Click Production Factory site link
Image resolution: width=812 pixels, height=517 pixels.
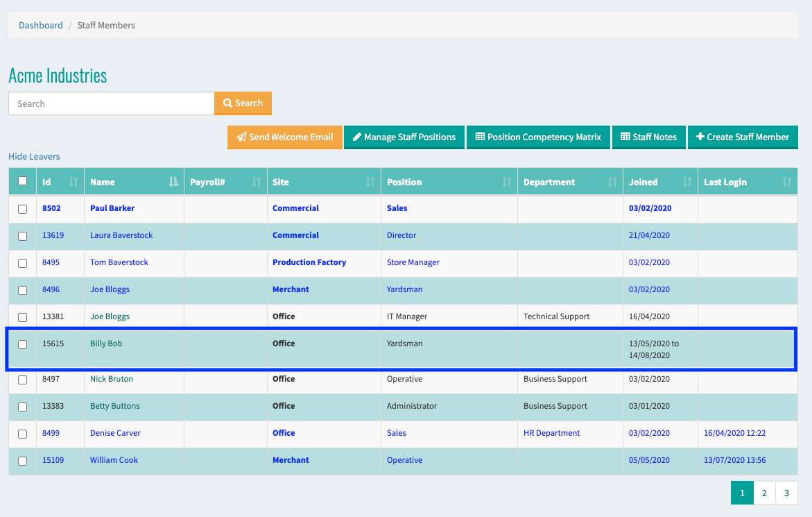click(309, 262)
